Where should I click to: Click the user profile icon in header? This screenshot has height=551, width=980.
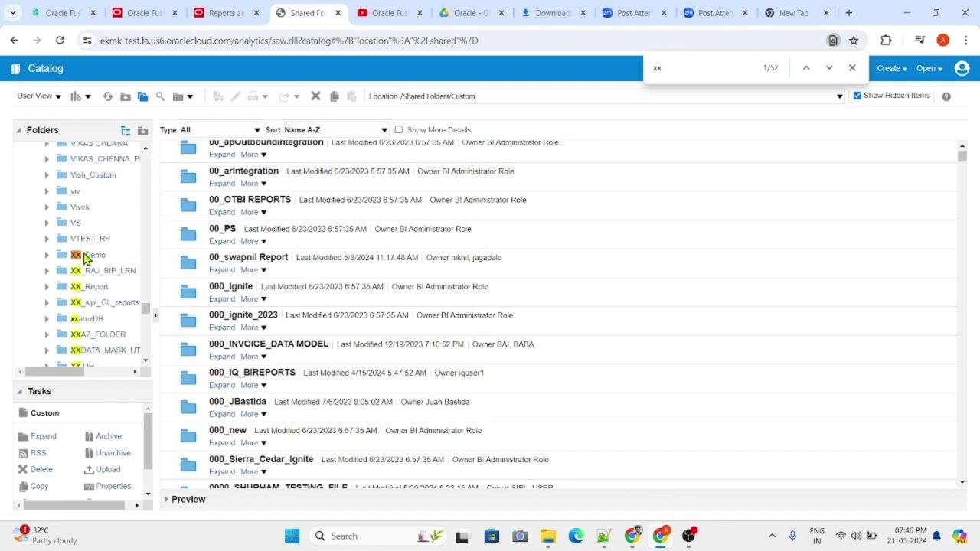(x=962, y=68)
